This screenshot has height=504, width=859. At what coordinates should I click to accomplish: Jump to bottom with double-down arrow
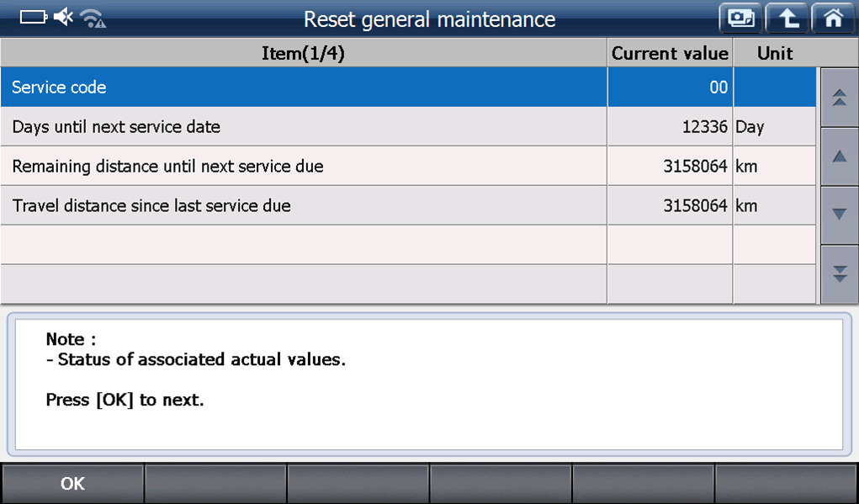pyautogui.click(x=839, y=273)
